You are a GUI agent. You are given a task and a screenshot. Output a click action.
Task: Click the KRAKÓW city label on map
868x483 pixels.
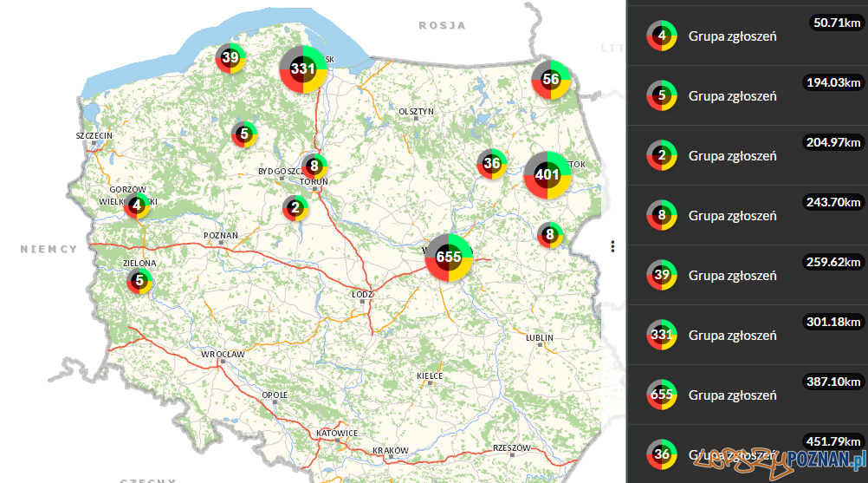click(391, 450)
